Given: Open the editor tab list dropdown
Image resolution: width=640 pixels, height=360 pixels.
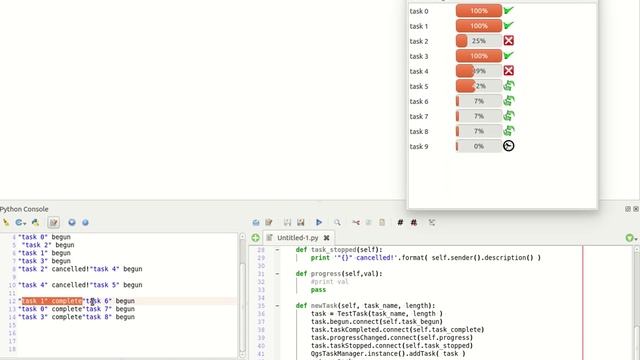Looking at the screenshot, I should click(631, 238).
